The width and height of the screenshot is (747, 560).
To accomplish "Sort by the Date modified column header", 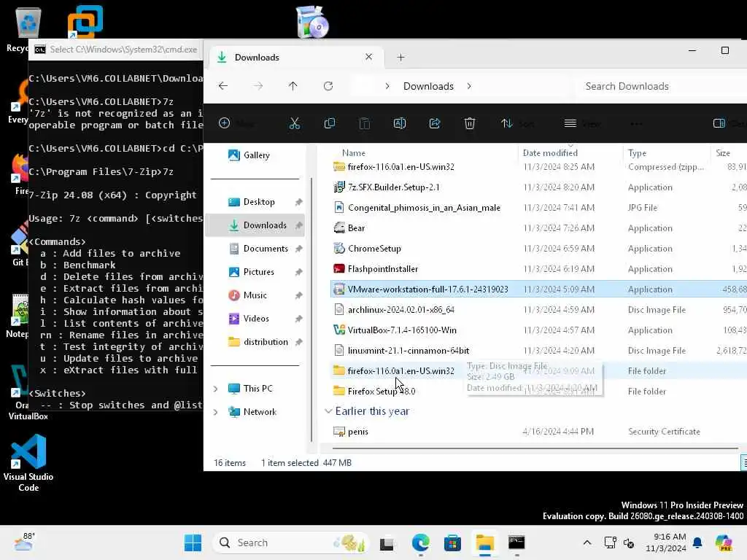I will click(550, 153).
